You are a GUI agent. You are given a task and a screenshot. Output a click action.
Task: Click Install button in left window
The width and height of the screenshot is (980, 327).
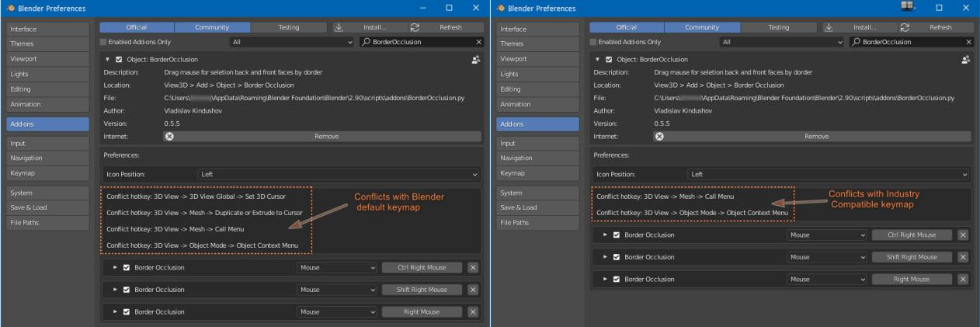[370, 27]
